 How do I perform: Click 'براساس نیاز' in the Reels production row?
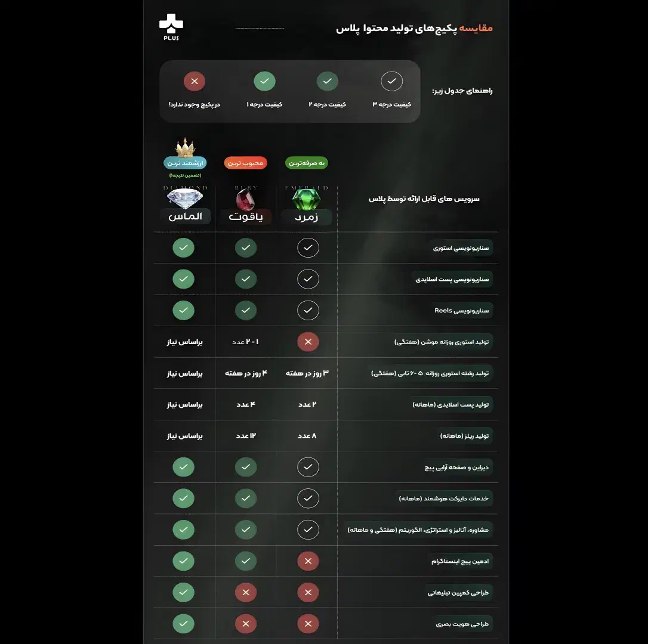tap(185, 436)
